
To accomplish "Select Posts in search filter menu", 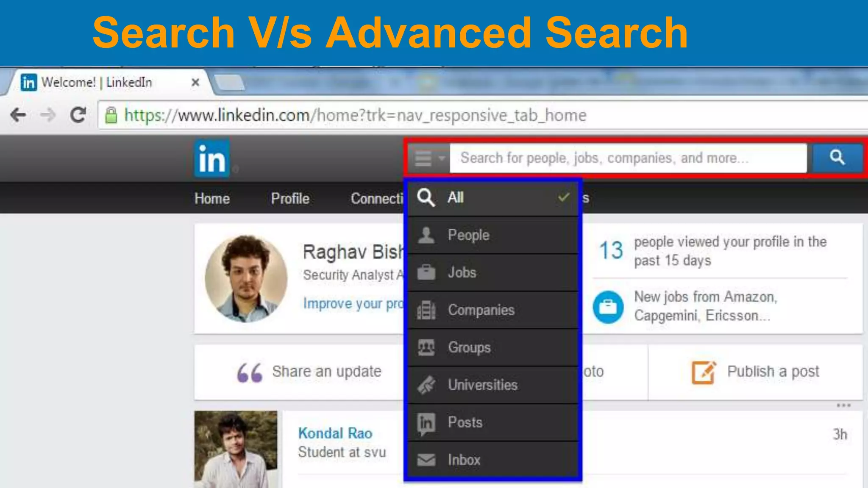I will (x=493, y=422).
